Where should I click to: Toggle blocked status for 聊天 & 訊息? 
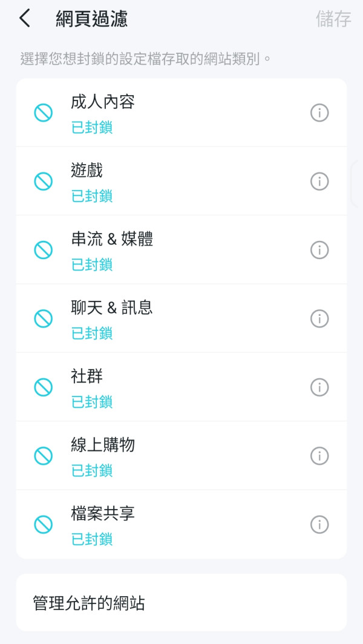(43, 318)
